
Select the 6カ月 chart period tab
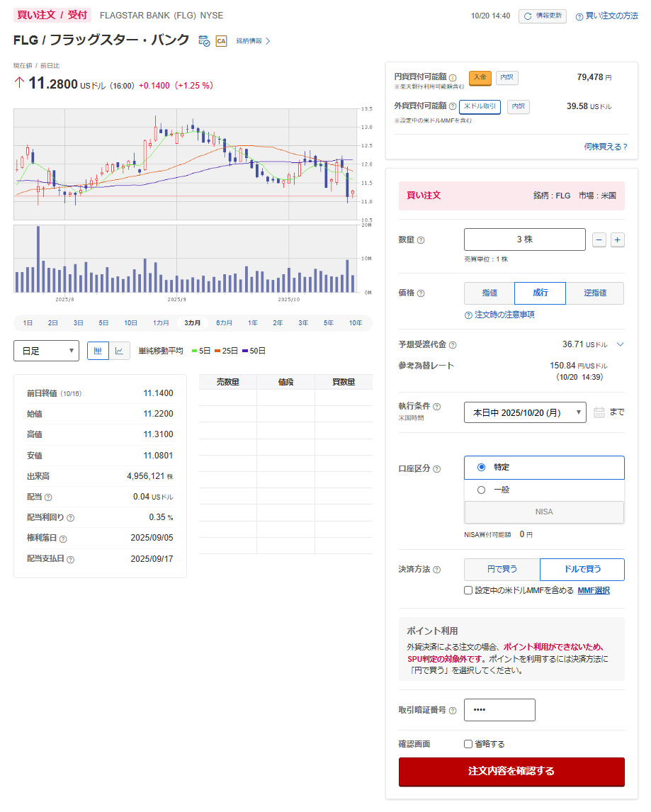(x=224, y=323)
